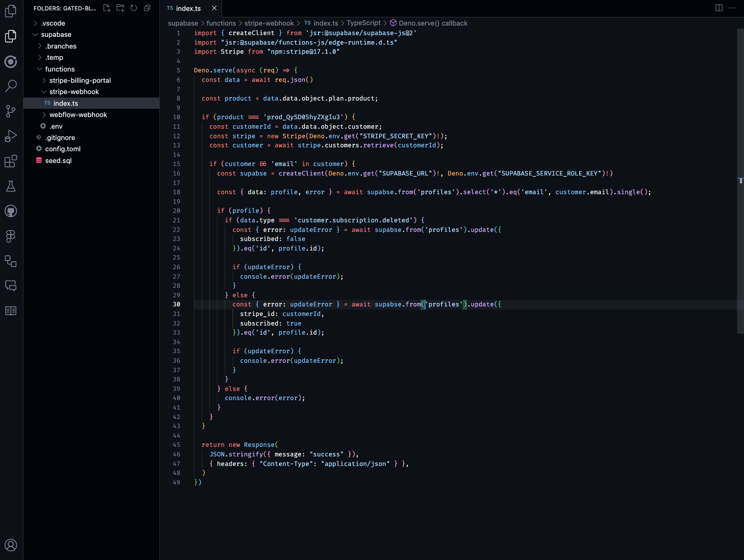The width and height of the screenshot is (744, 560).
Task: Create a new folder in Explorer header
Action: (x=120, y=8)
